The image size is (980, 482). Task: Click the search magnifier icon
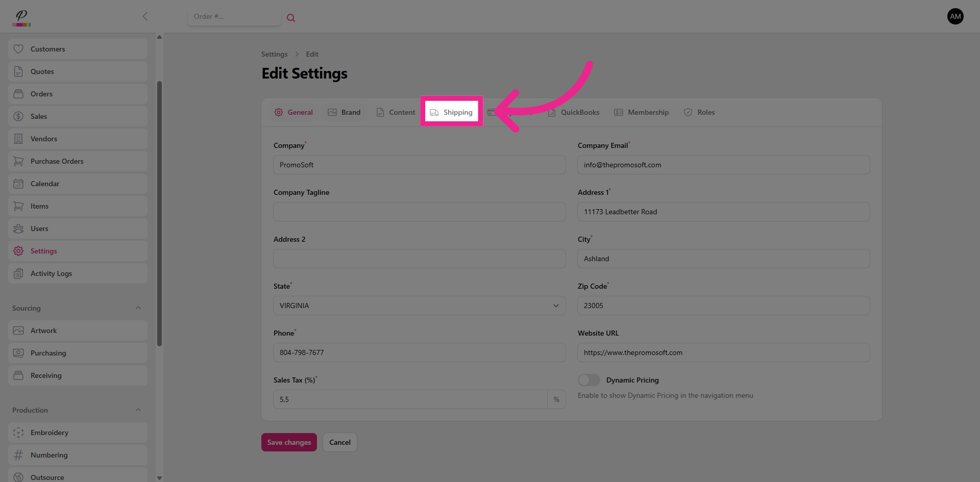[x=291, y=18]
